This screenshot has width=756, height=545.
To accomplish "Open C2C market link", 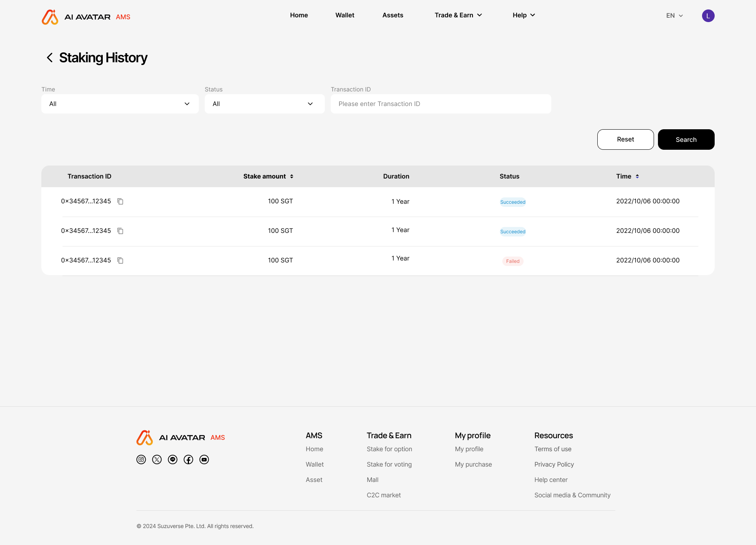I will tap(384, 495).
